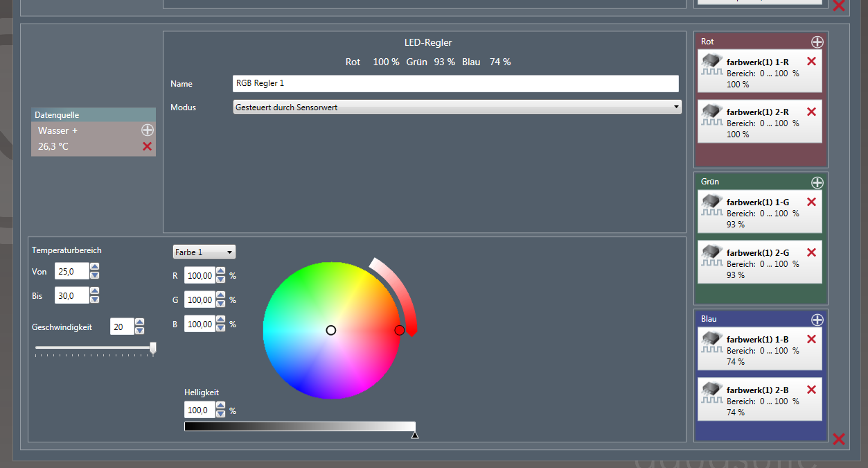Click the Helligkeit gradient bar
The height and width of the screenshot is (468, 868).
click(299, 426)
